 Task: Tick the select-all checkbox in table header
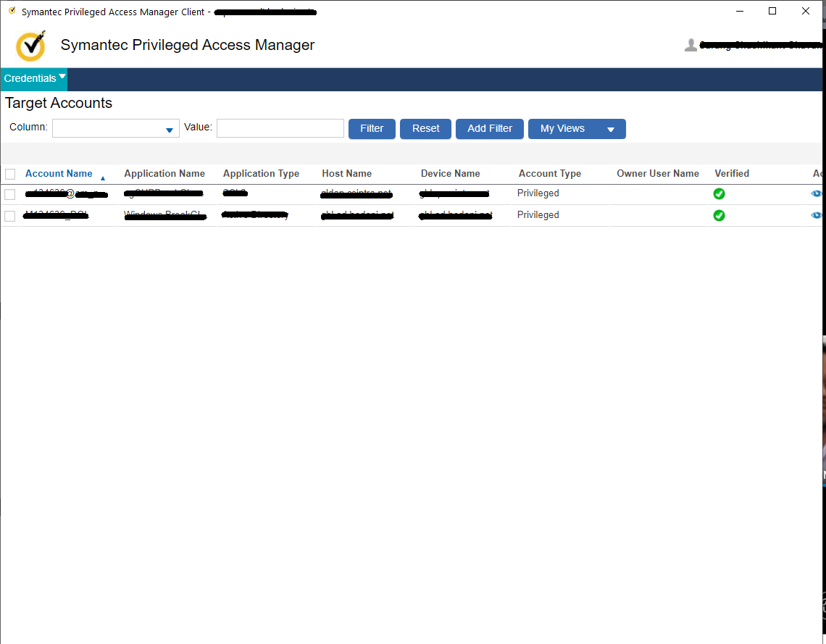[10, 174]
